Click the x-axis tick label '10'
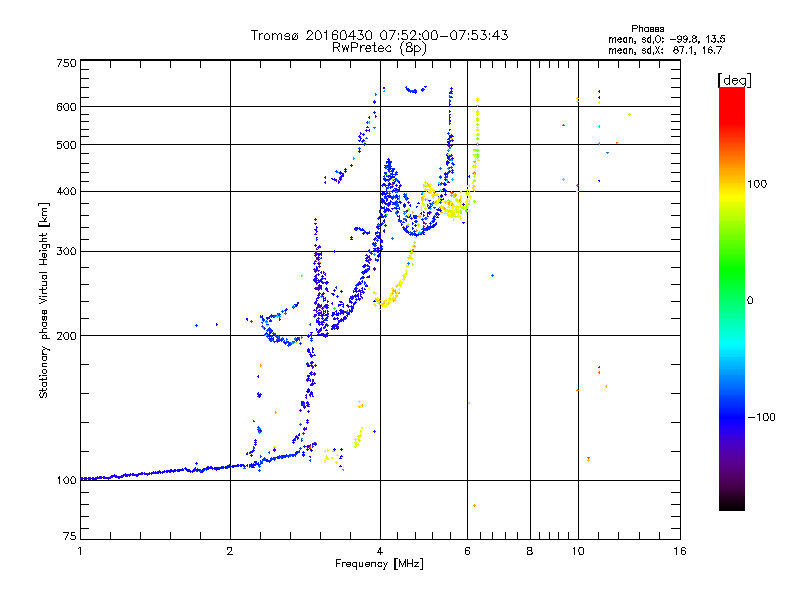800x600 pixels. (578, 551)
